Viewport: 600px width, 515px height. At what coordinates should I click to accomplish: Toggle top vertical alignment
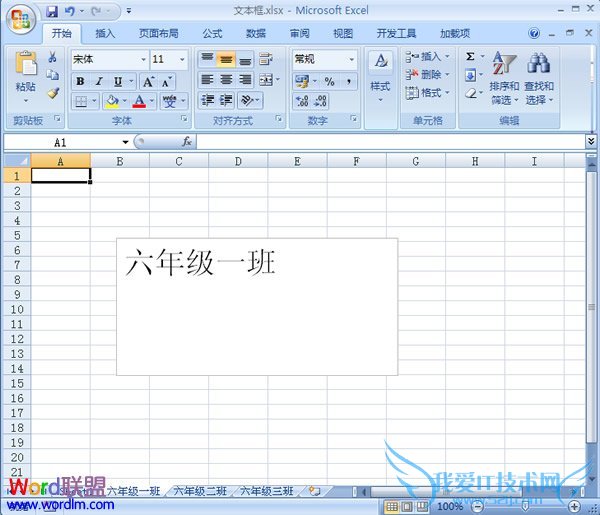click(207, 59)
